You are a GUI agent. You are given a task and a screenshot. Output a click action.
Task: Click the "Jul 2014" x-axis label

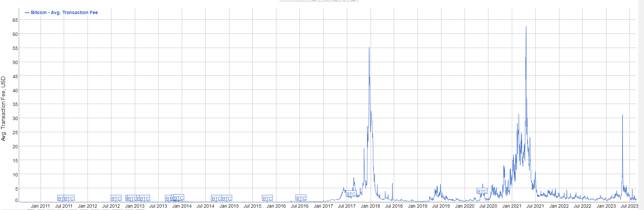click(205, 206)
